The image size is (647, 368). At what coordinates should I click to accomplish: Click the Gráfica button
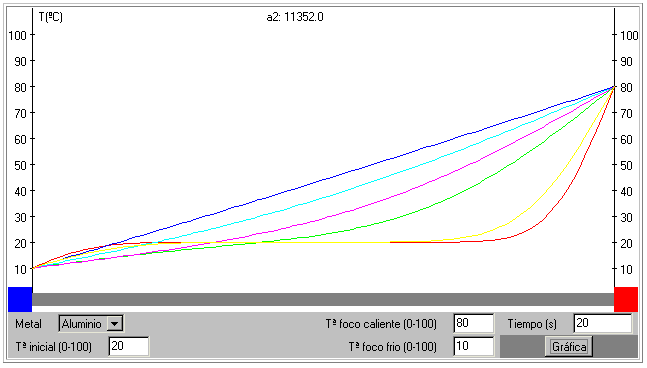click(x=569, y=347)
